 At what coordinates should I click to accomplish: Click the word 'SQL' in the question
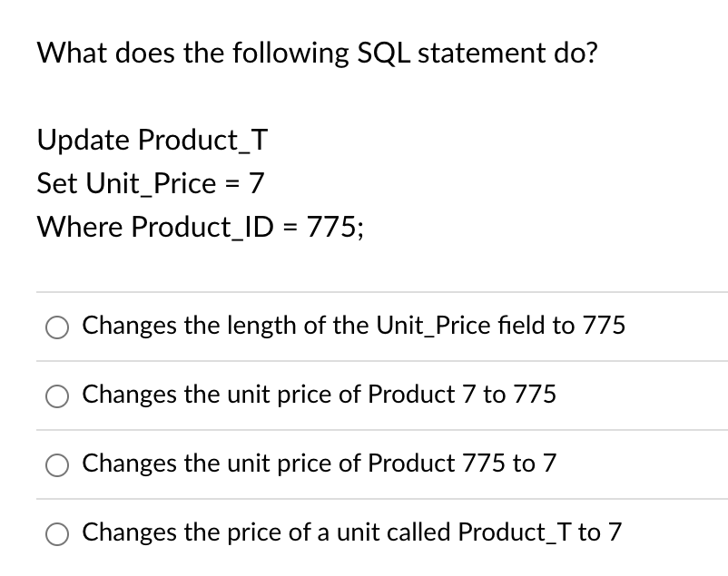[x=383, y=53]
